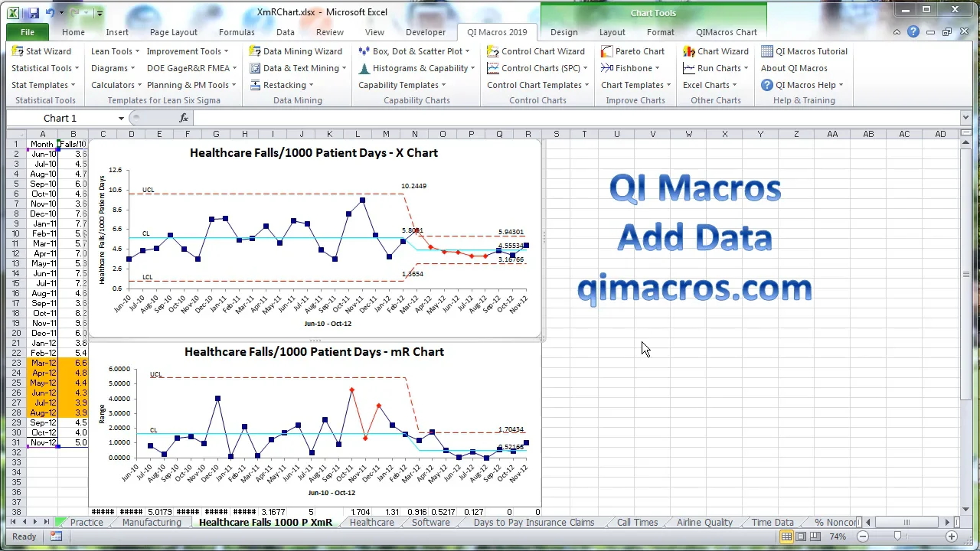
Task: Expand the Lean Tools dropdown
Action: pyautogui.click(x=115, y=51)
